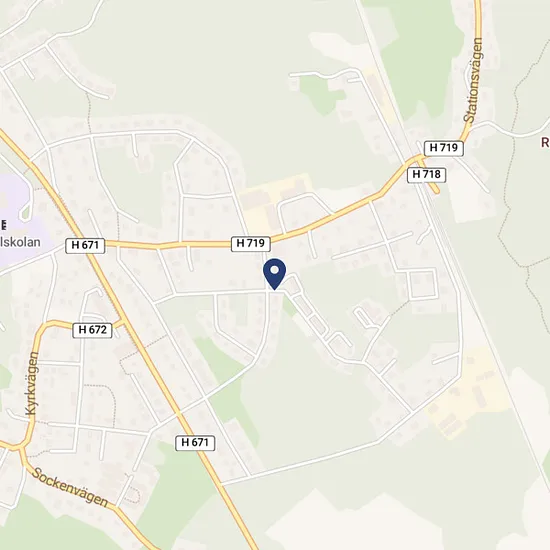The width and height of the screenshot is (550, 550).
Task: Click the H 671 shield beside the school
Action: coord(85,245)
